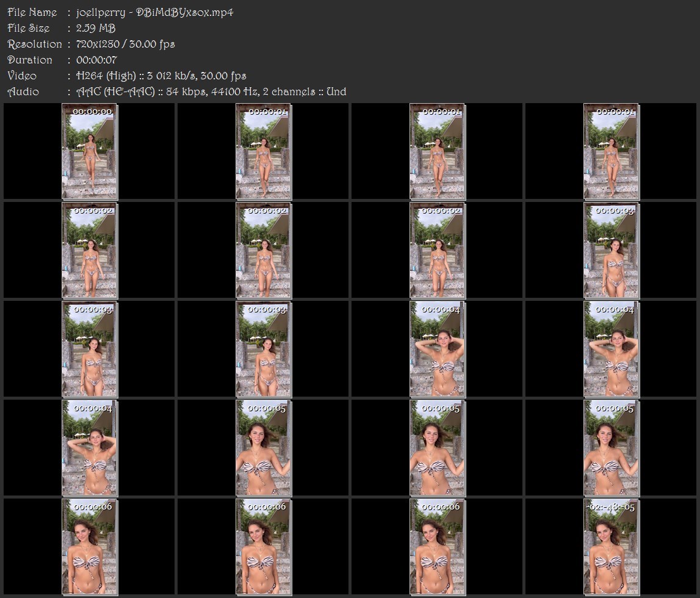Open the thumbnail stamped -02:-48:-05
Screen dimensions: 700x598
point(611,547)
